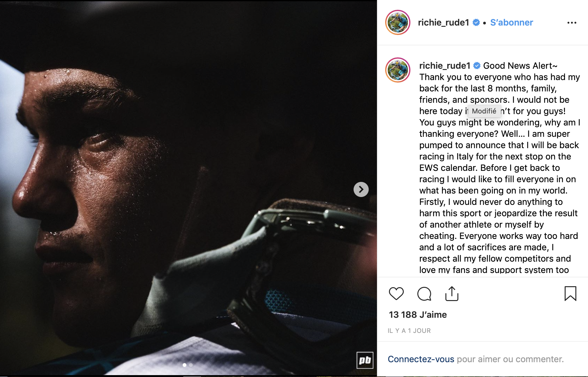Open the richie_rude1 profile from the header username
Viewport: 588px width, 377px height.
tap(443, 23)
